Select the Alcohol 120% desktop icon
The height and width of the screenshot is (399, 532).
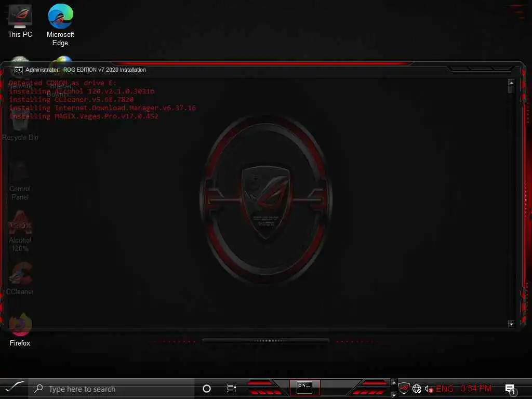pyautogui.click(x=20, y=232)
